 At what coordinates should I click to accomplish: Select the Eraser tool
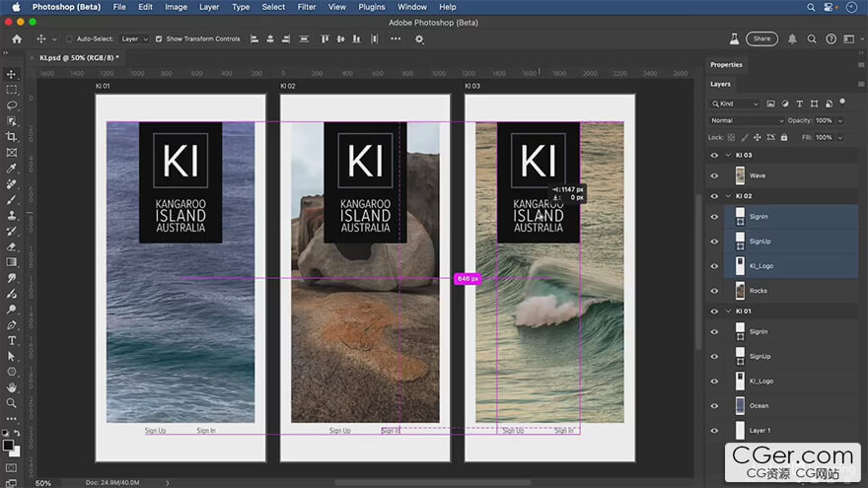click(11, 246)
